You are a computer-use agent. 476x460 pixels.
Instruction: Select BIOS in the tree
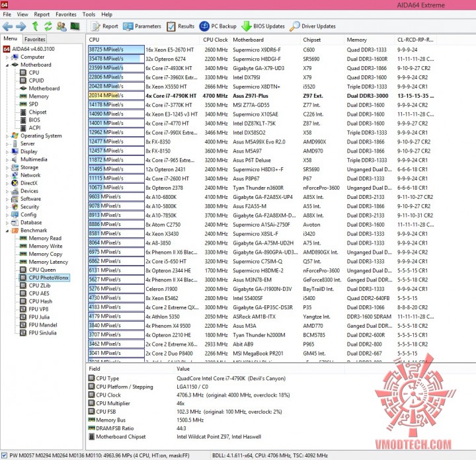[30, 120]
